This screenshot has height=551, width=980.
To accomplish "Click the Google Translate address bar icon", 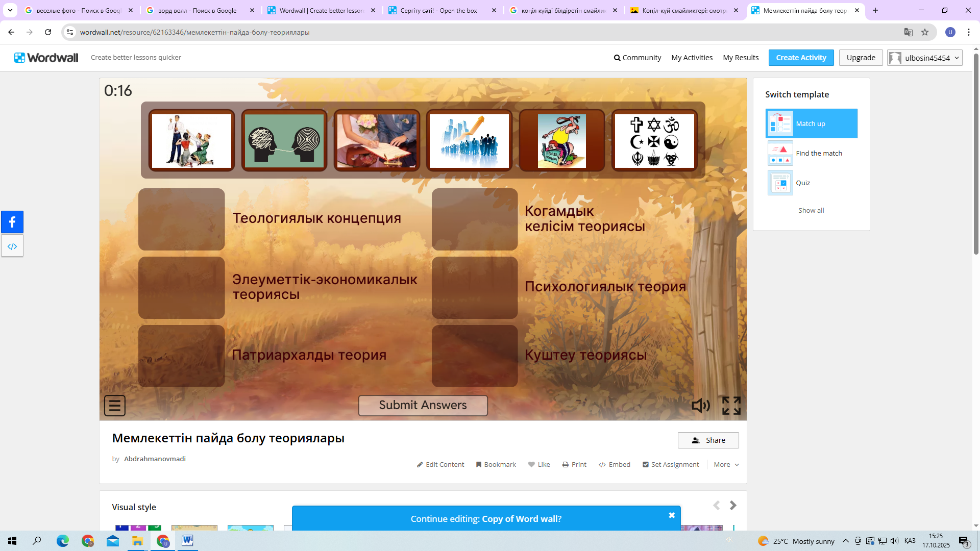I will [908, 32].
